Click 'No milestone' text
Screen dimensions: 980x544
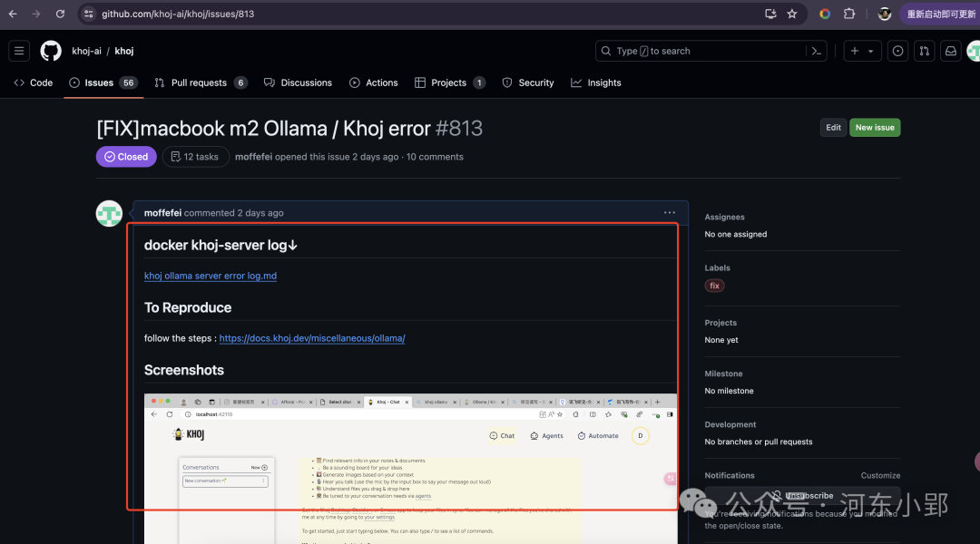coord(729,391)
